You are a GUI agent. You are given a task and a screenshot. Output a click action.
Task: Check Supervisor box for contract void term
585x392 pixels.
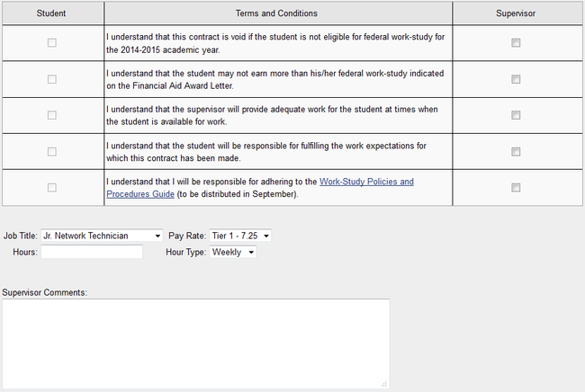click(516, 43)
